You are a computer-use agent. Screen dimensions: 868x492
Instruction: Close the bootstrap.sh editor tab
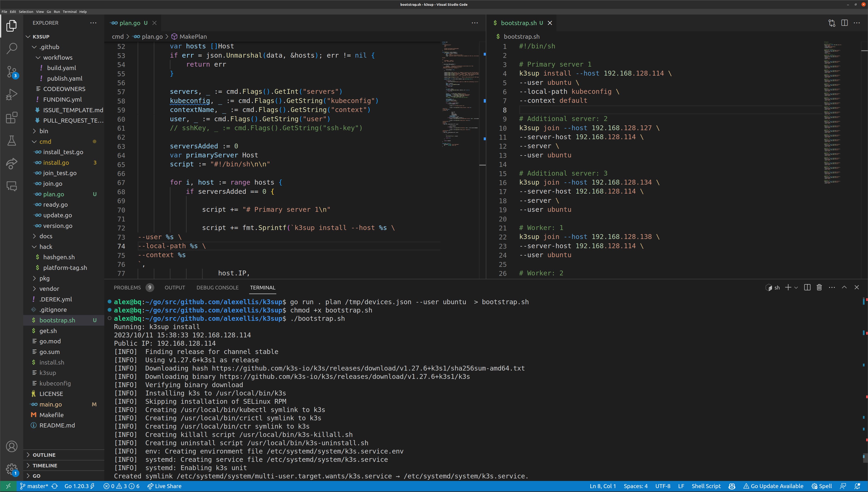click(x=550, y=23)
